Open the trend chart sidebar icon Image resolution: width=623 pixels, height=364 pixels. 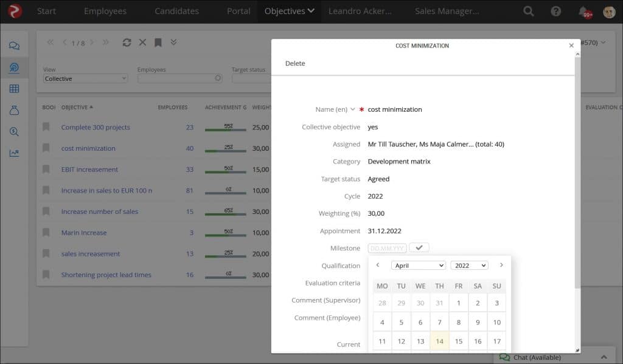point(14,153)
